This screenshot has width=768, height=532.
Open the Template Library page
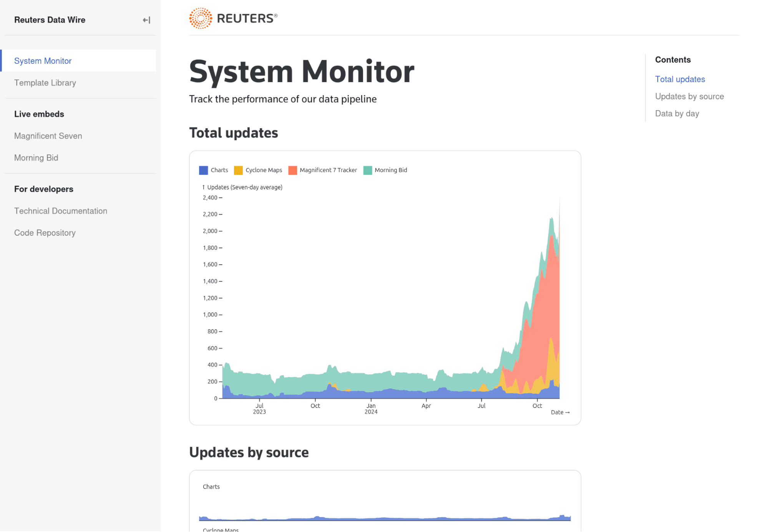click(x=45, y=83)
